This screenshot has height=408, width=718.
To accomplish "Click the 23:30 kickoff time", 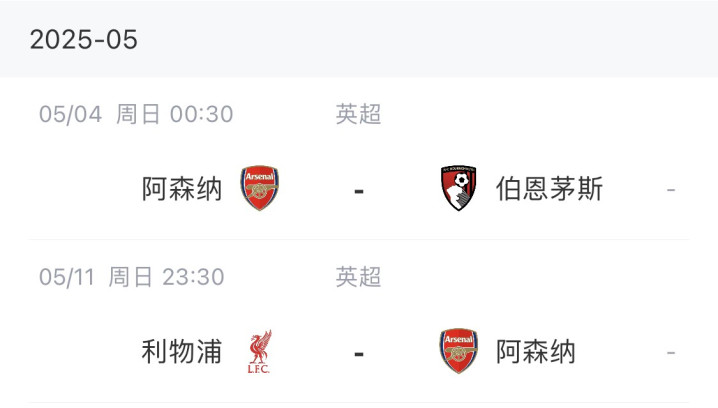I will point(195,277).
